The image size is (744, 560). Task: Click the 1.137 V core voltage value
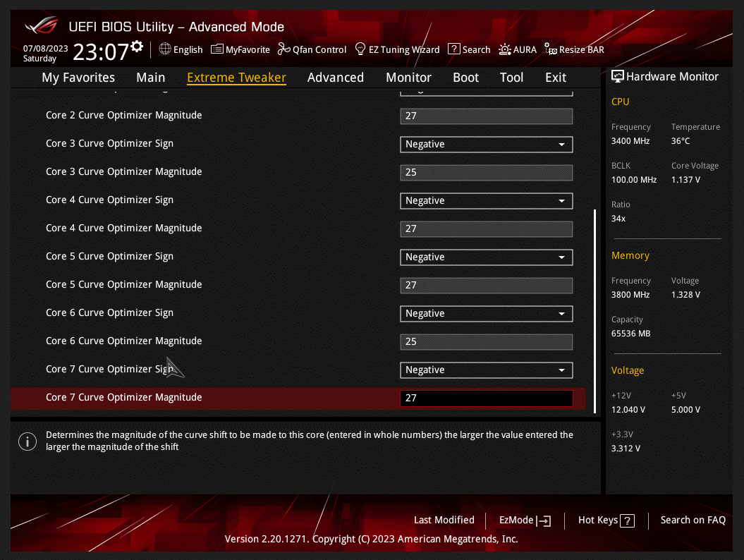pyautogui.click(x=685, y=180)
